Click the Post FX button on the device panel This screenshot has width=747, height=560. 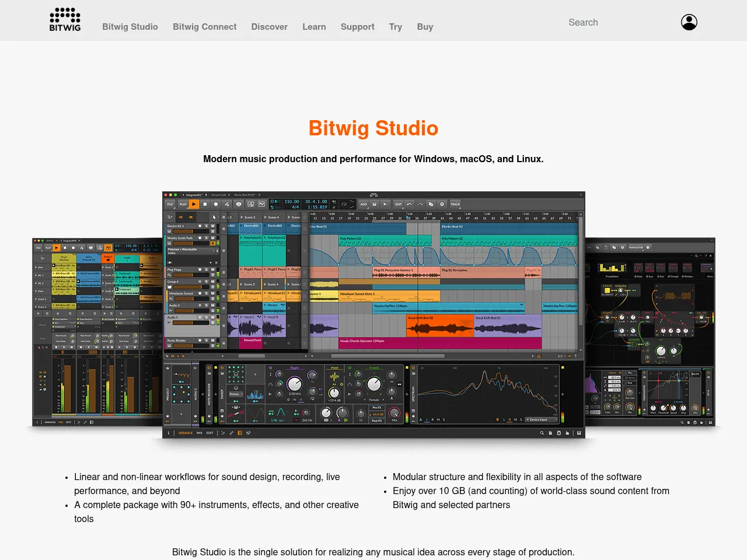tap(376, 421)
